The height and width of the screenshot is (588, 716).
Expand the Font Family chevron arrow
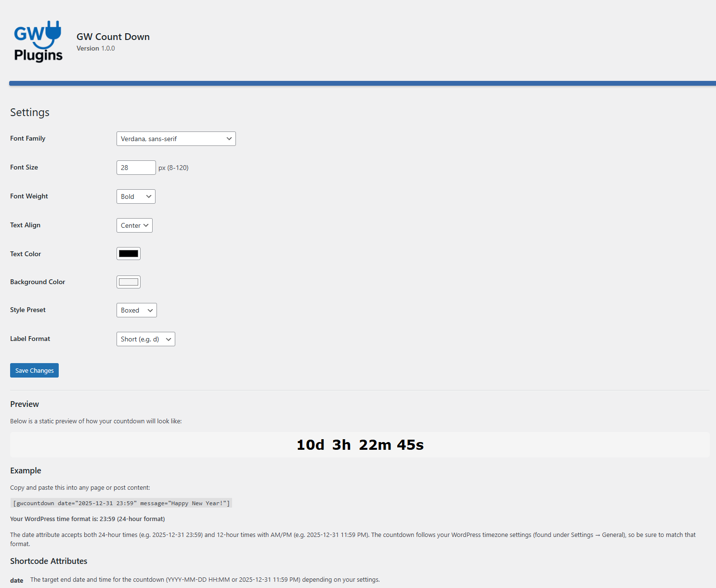click(229, 139)
